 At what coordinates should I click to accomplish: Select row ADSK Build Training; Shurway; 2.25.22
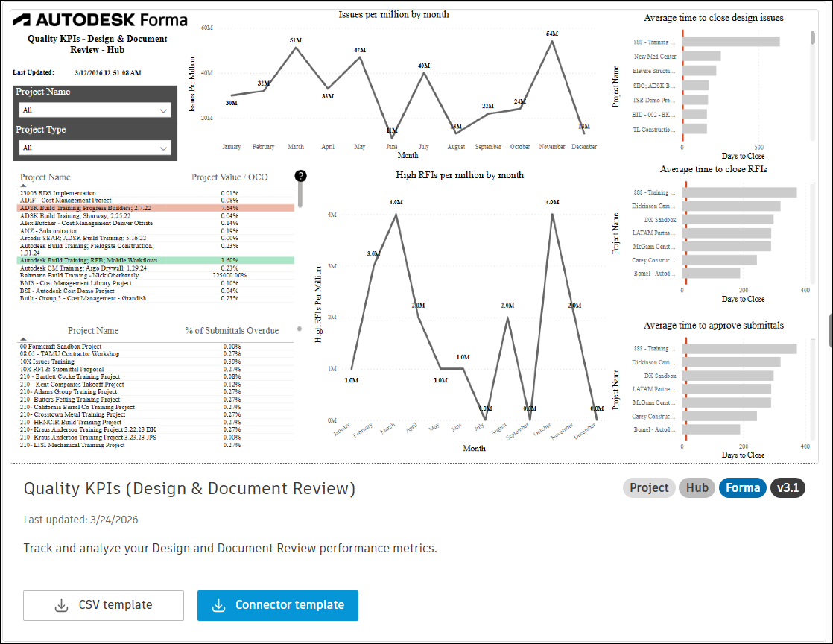(156, 215)
